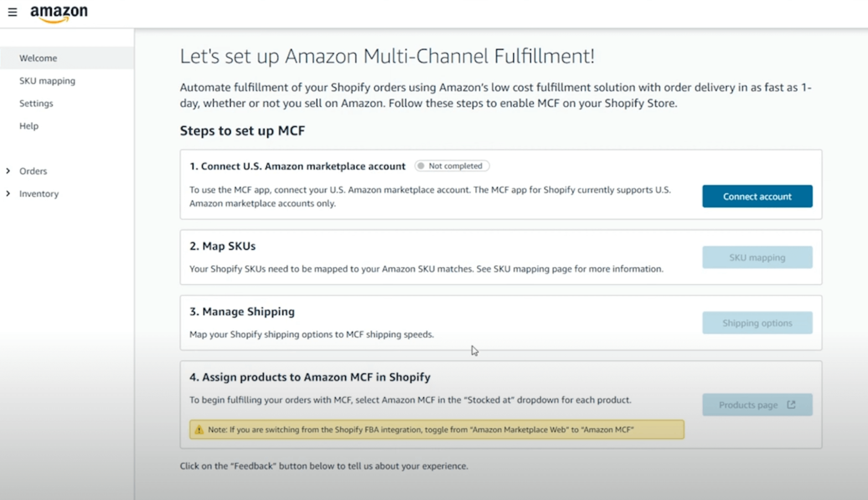Open the Settings page

[x=36, y=103]
